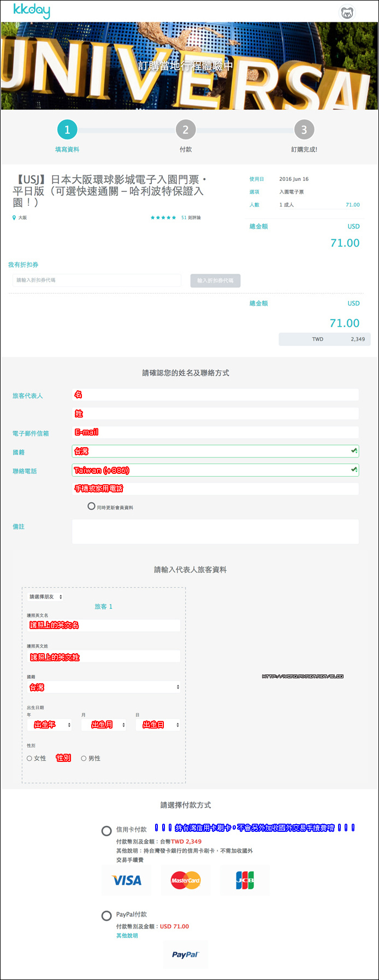Open the 51 reviews link
The width and height of the screenshot is (379, 980).
pos(191,218)
